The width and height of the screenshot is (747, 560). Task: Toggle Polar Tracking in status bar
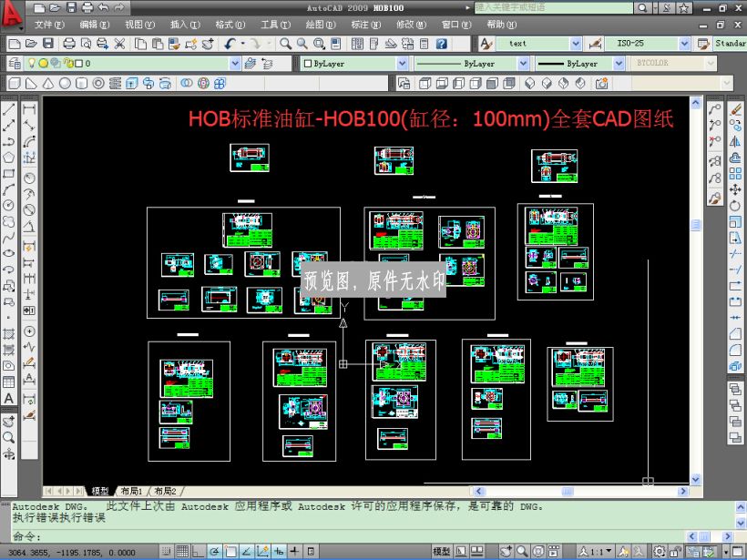pyautogui.click(x=214, y=552)
